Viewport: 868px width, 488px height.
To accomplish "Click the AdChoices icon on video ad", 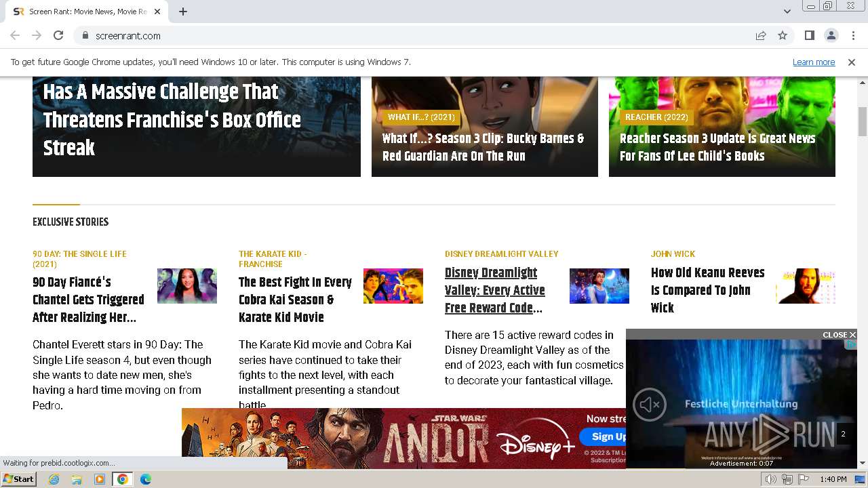I will pyautogui.click(x=851, y=345).
